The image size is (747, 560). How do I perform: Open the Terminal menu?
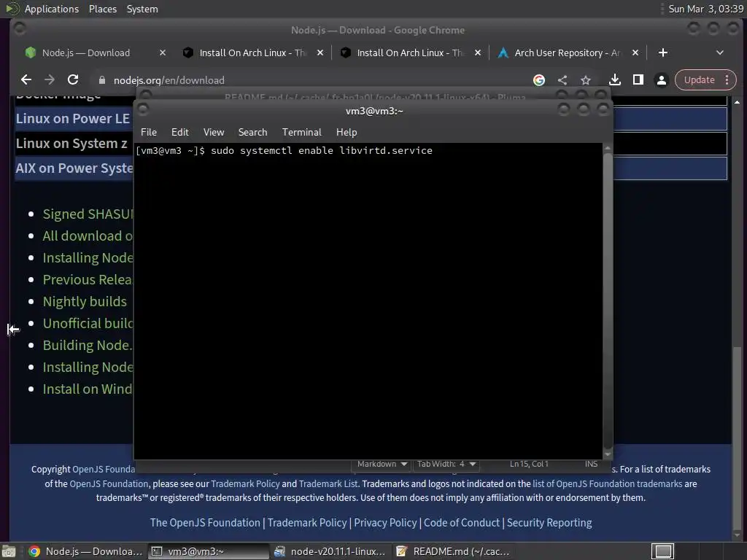[301, 133]
